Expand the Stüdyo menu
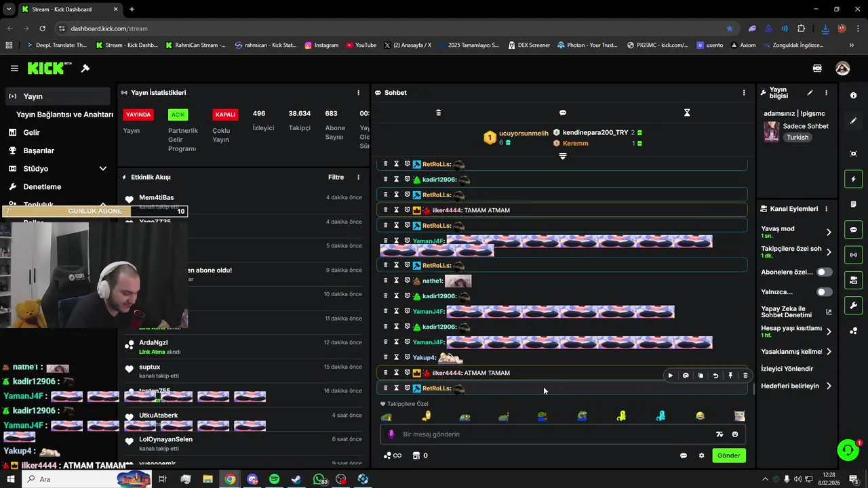The image size is (868, 488). 103,169
